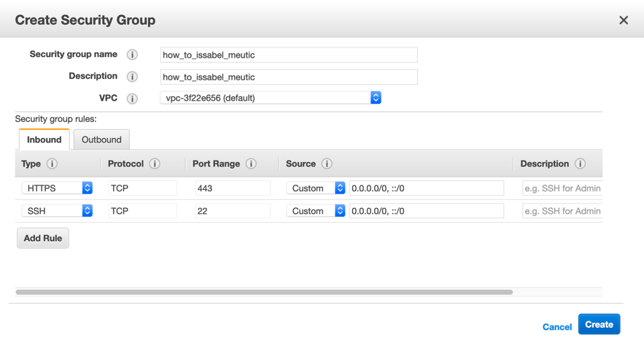Expand Custom source dropdown for HTTPS rule

coord(316,188)
